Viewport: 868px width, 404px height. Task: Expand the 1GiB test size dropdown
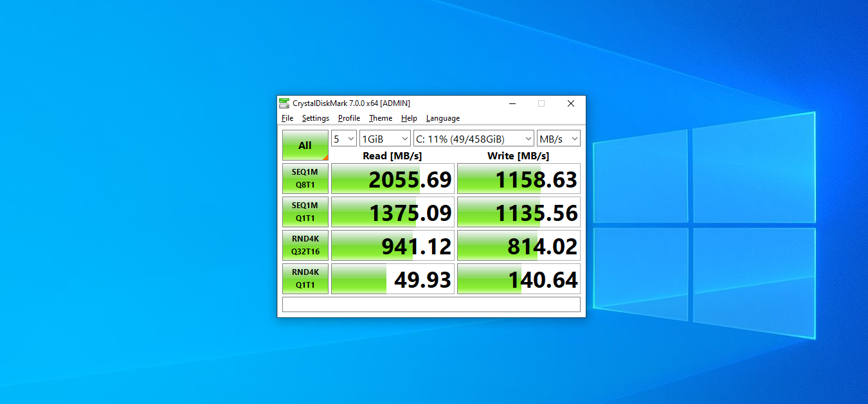pyautogui.click(x=385, y=138)
